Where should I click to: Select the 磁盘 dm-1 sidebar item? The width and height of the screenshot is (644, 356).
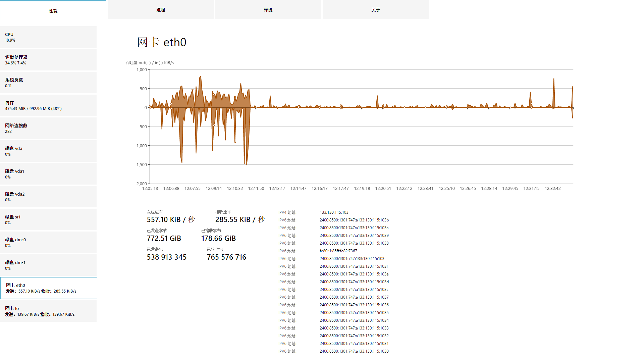click(x=48, y=265)
